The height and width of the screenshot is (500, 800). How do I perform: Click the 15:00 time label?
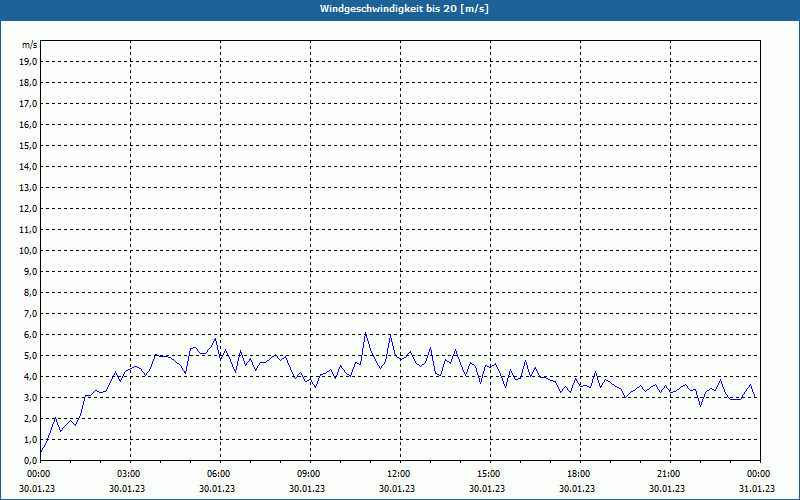coord(488,474)
